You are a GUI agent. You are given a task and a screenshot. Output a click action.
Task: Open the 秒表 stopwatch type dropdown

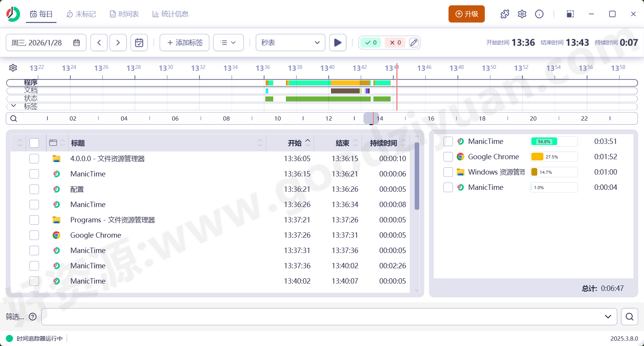pos(290,42)
